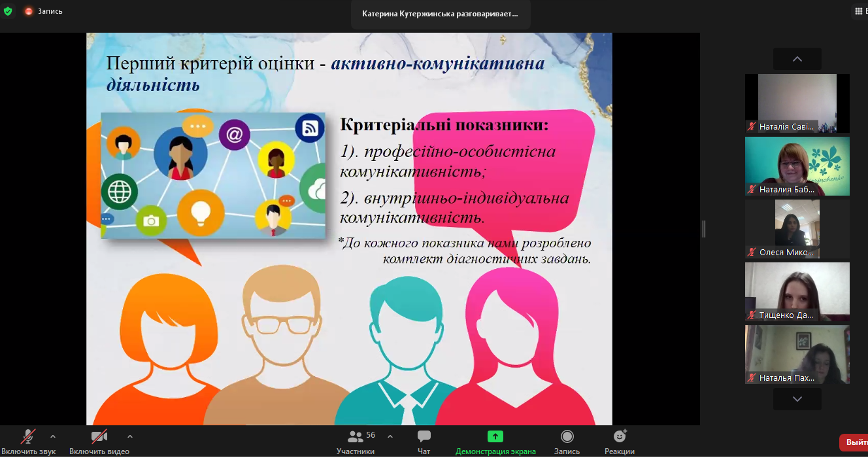The image size is (868, 458).
Task: Open the Participants list icon
Action: 356,436
